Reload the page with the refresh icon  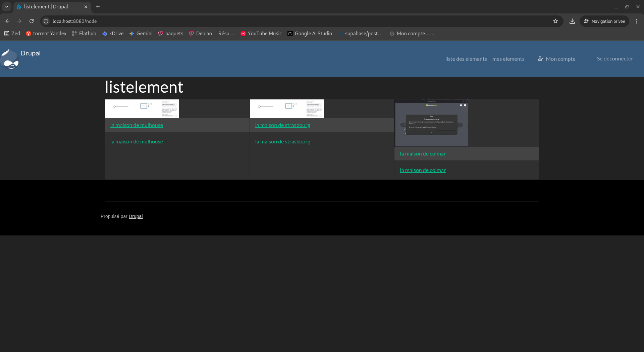[x=32, y=21]
